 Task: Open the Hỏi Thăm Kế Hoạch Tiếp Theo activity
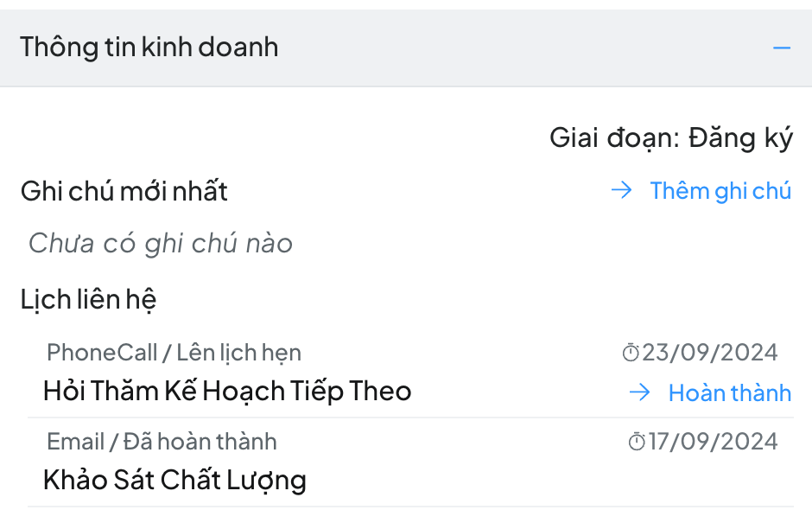click(227, 392)
